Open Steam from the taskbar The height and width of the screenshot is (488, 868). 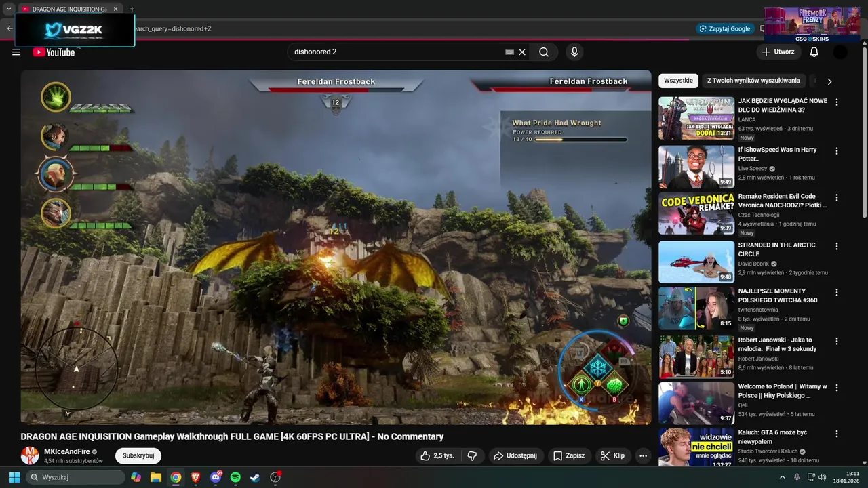point(255,477)
